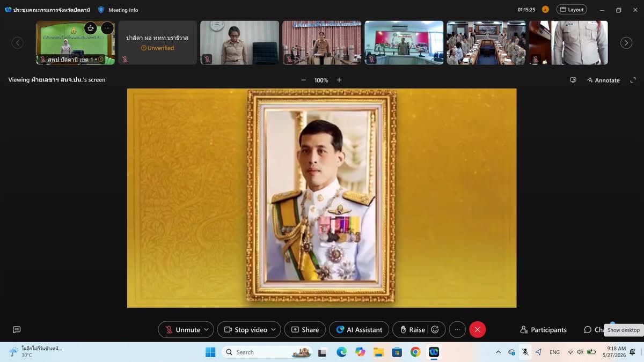Open the Meeting Info panel
The width and height of the screenshot is (644, 362).
point(118,10)
